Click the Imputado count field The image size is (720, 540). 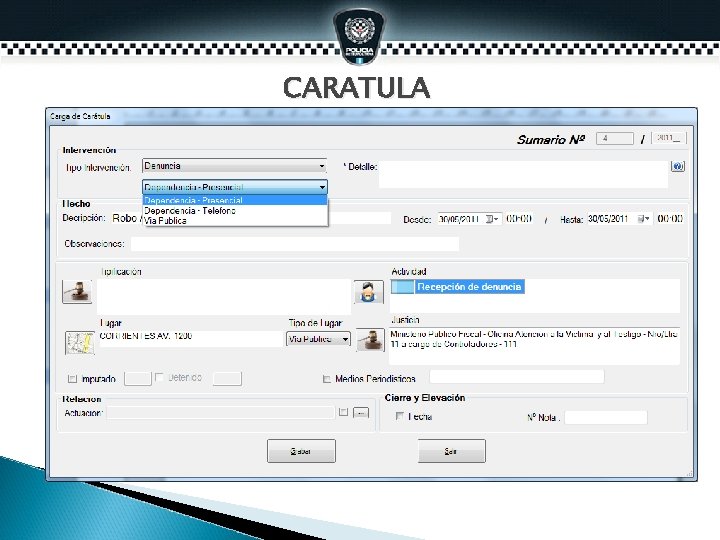coord(138,379)
